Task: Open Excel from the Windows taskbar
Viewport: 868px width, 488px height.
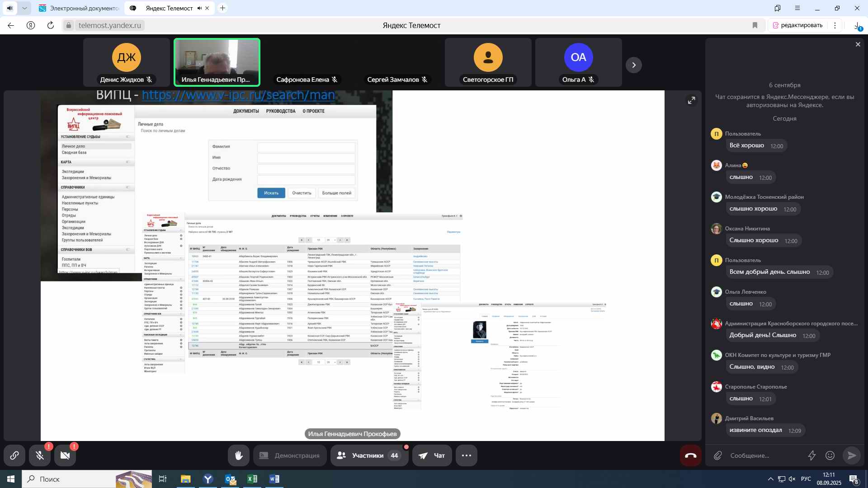Action: (252, 479)
